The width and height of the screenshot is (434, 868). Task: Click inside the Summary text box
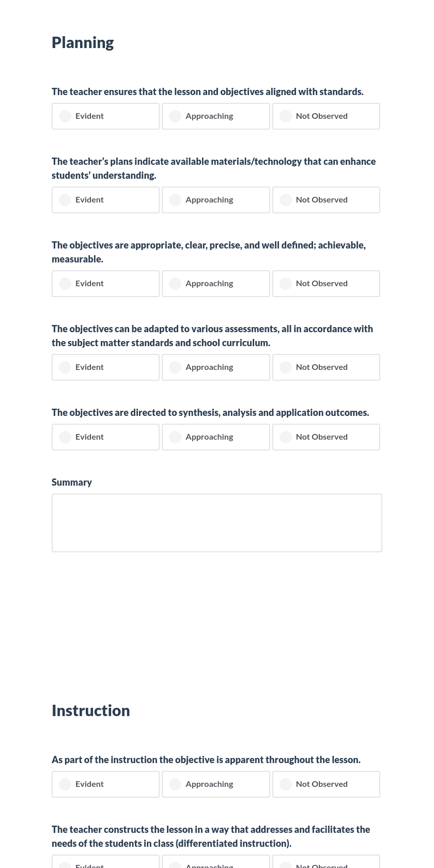[x=217, y=522]
